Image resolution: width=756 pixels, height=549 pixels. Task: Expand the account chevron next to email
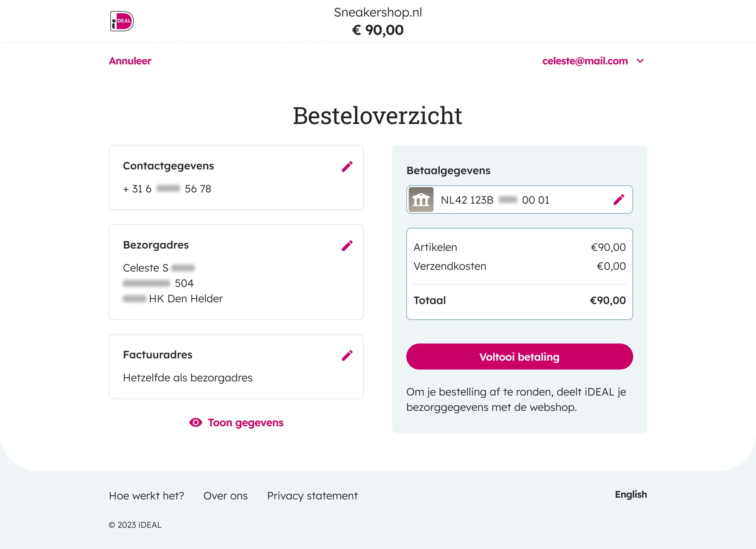coord(640,61)
